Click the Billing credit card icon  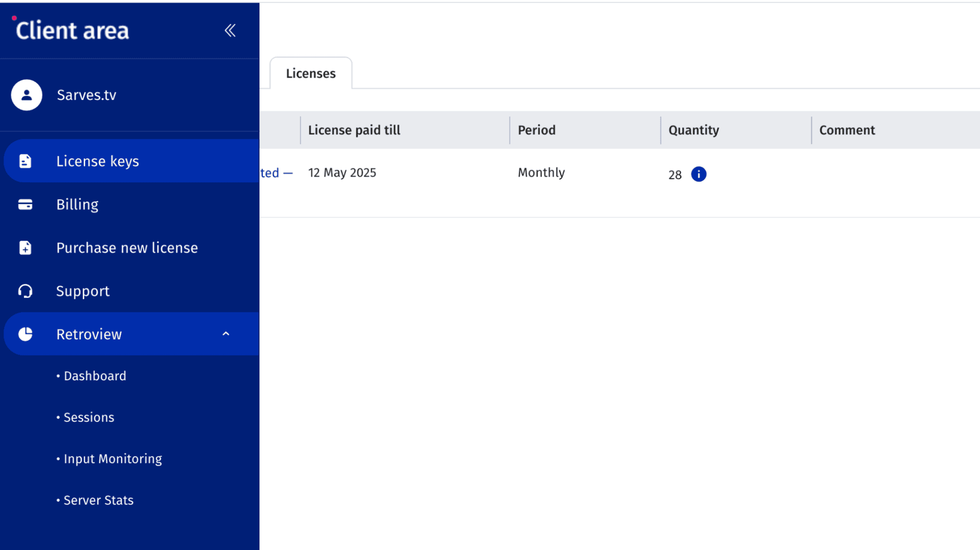(x=25, y=205)
